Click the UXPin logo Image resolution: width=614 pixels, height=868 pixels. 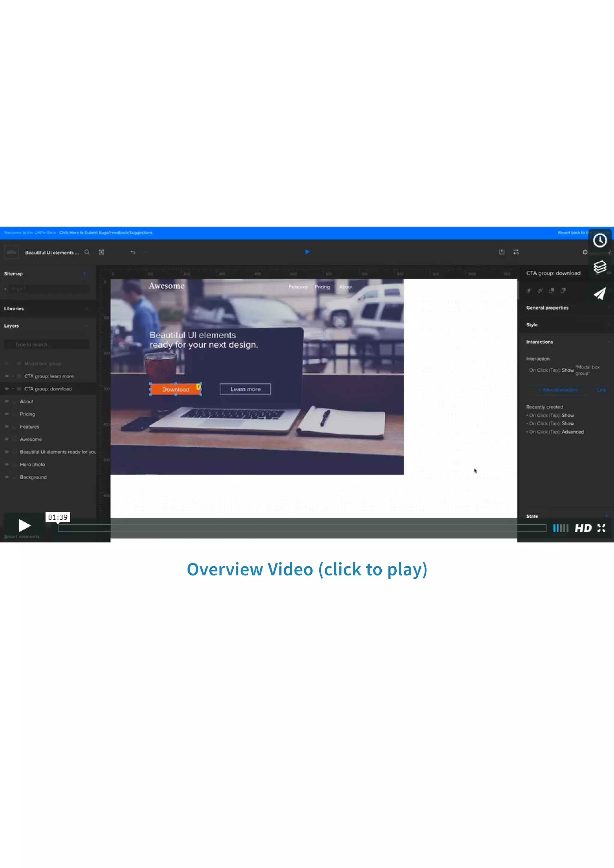tap(11, 252)
